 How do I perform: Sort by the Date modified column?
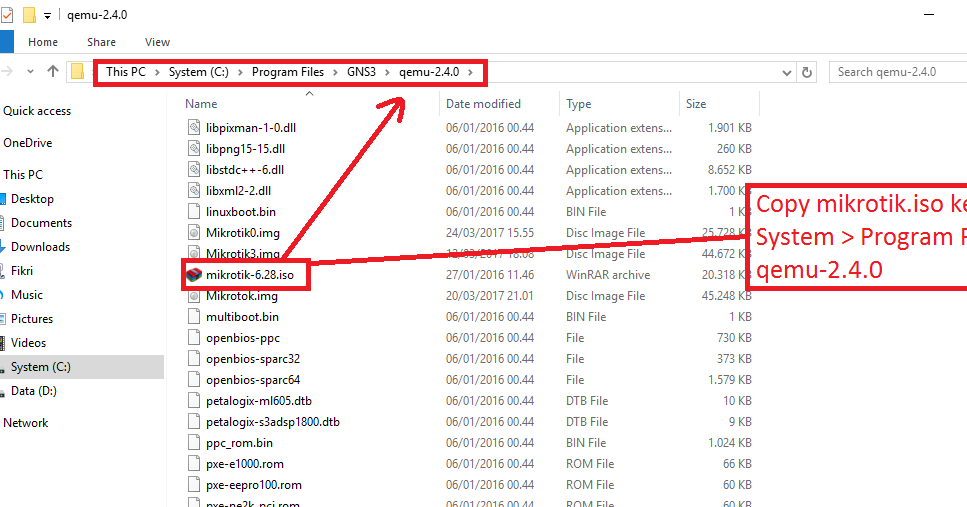[x=483, y=104]
